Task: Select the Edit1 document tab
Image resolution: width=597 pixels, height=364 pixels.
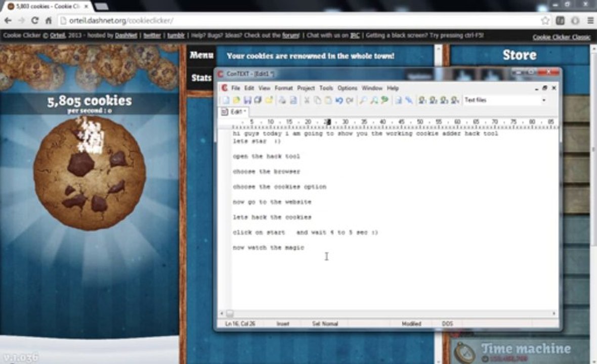Action: 234,111
